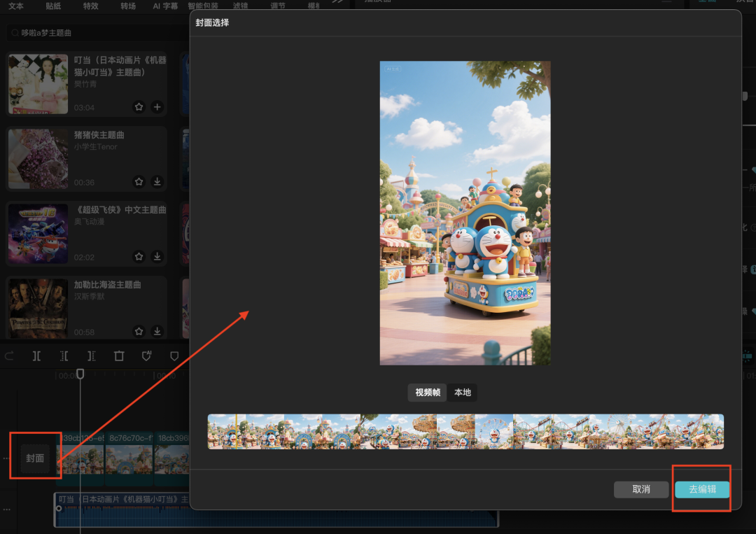Click the music search input field
Image resolution: width=756 pixels, height=534 pixels.
[91, 33]
